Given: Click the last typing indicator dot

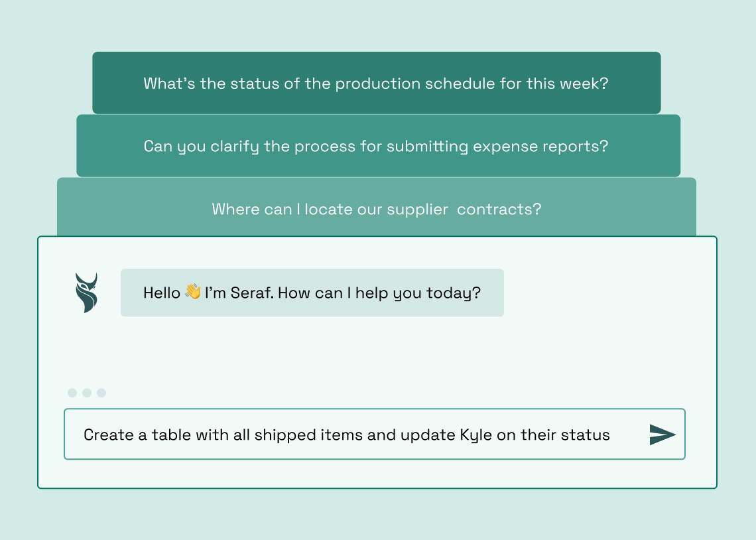Looking at the screenshot, I should point(101,393).
